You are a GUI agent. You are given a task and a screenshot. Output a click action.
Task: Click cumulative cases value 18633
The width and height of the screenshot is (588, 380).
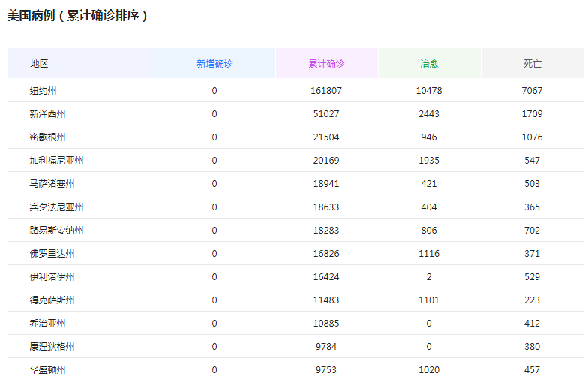(326, 207)
